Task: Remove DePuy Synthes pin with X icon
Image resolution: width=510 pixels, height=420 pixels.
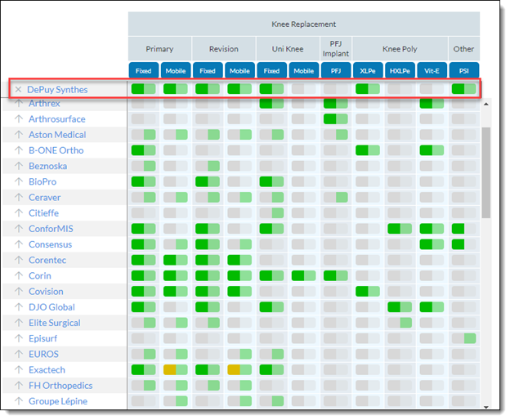Action: click(x=18, y=89)
